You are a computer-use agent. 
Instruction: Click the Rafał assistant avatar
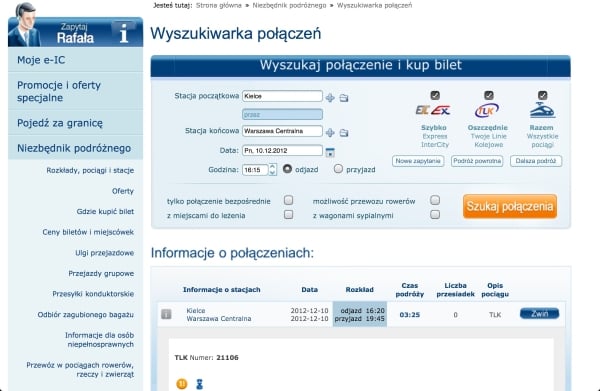point(24,25)
